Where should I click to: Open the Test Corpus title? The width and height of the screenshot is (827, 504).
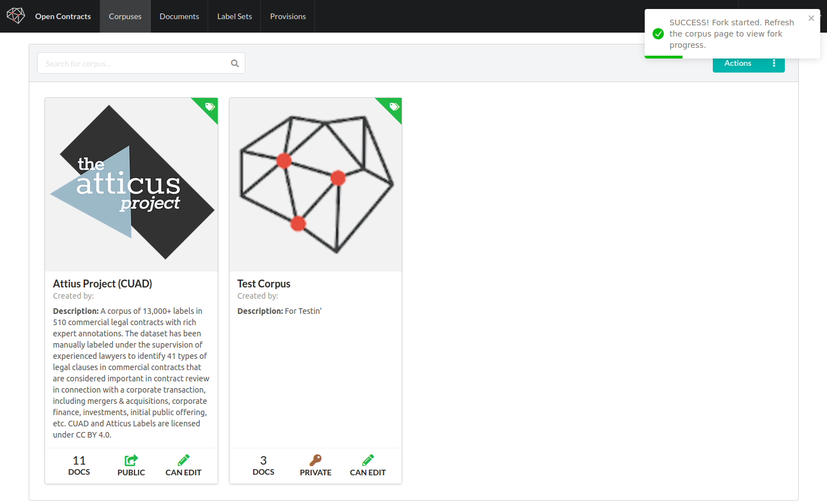(x=264, y=283)
